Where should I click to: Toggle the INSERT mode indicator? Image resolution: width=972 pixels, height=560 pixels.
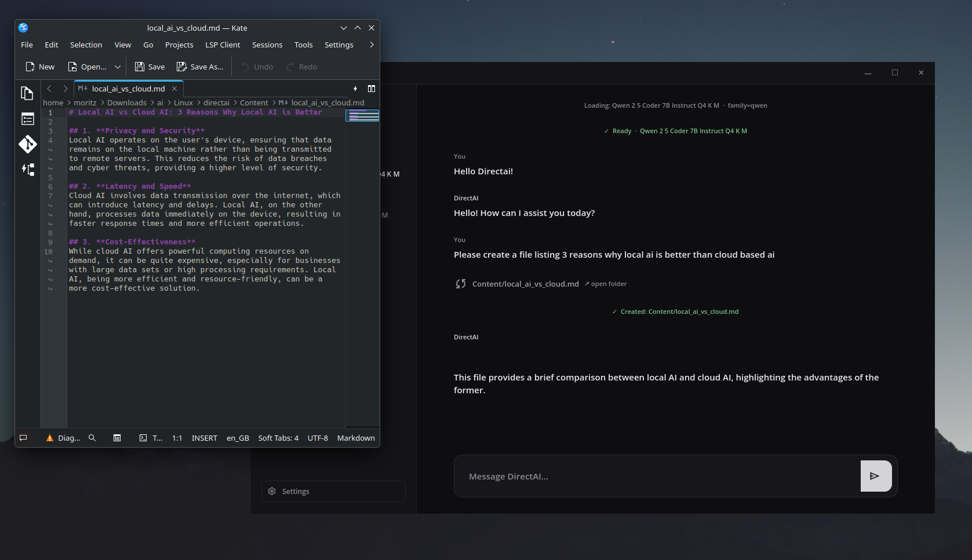point(205,438)
